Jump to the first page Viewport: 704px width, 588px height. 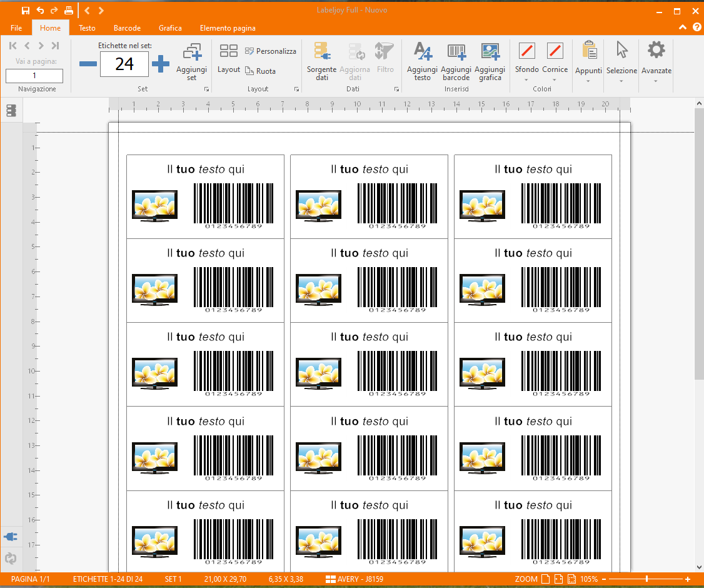click(13, 46)
